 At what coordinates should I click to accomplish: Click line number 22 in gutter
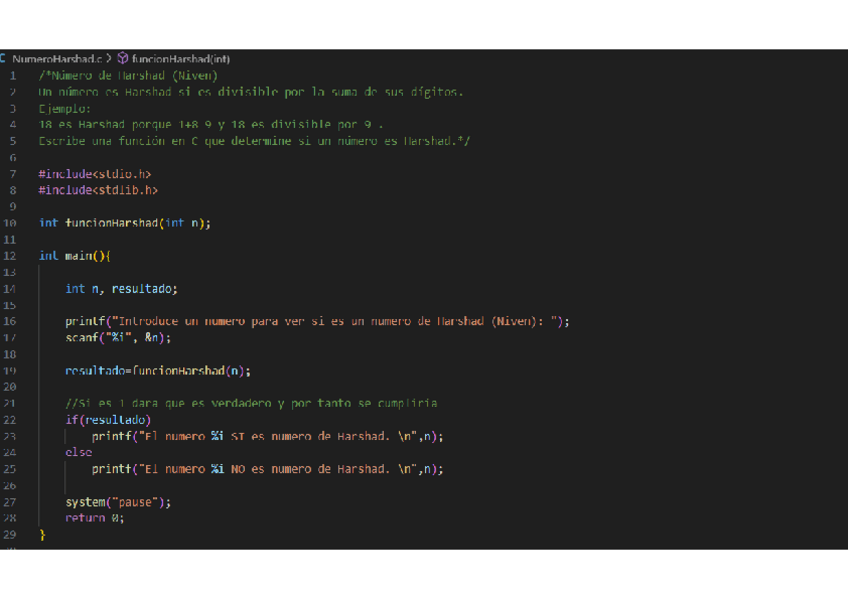[x=10, y=420]
